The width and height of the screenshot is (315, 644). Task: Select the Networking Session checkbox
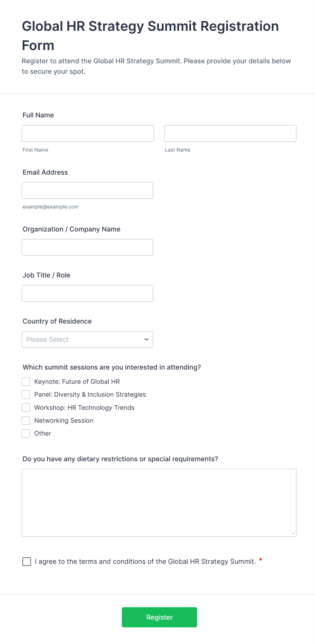point(26,420)
